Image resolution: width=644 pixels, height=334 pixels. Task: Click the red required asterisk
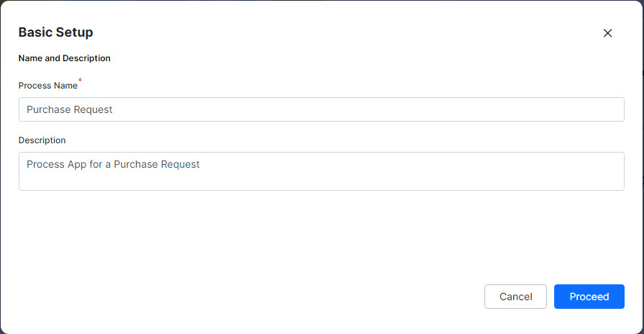[80, 80]
